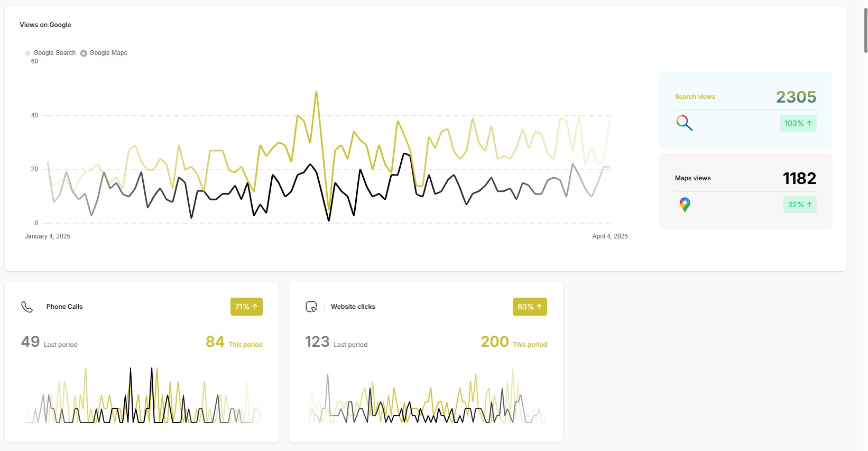Click the Maps views label
Screen dimensions: 868x451
692,178
